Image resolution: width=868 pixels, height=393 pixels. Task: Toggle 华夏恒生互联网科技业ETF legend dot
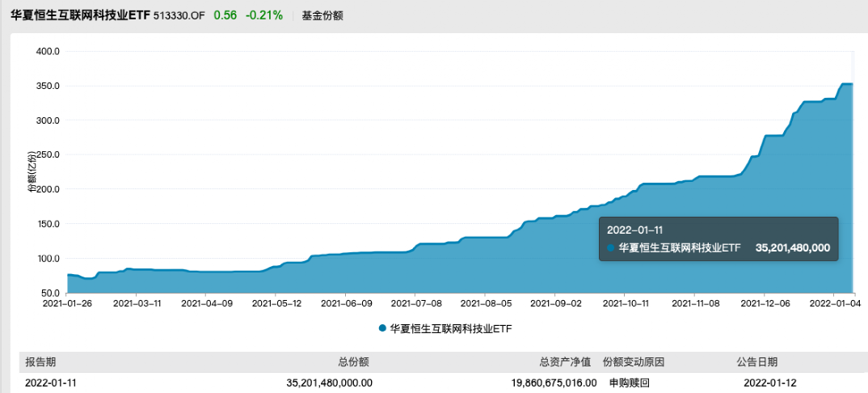tap(382, 328)
